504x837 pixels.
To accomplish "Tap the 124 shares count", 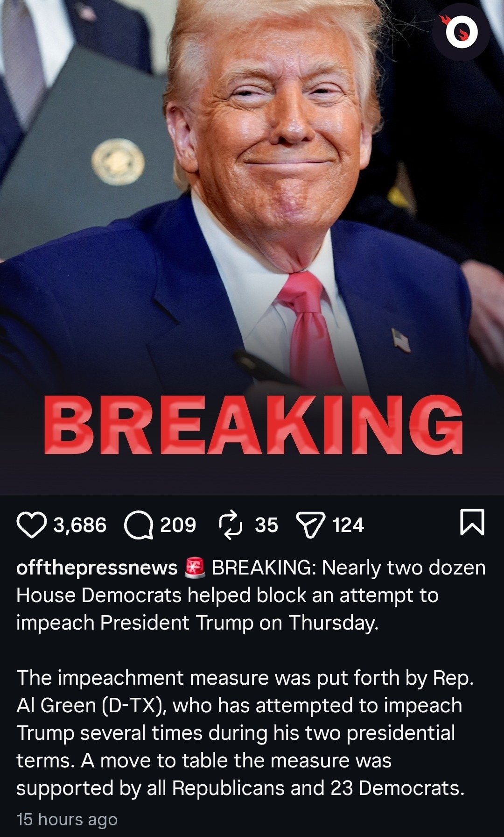I will [348, 525].
